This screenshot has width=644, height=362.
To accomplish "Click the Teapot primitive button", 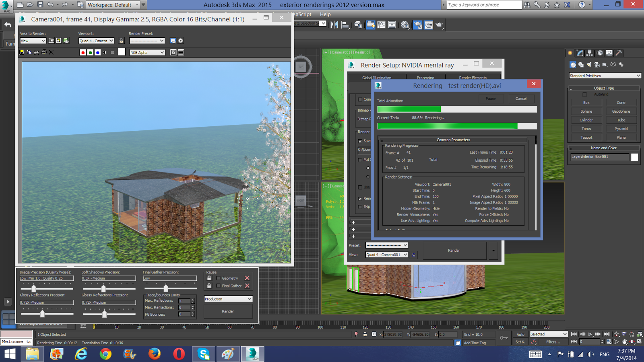I will (586, 138).
